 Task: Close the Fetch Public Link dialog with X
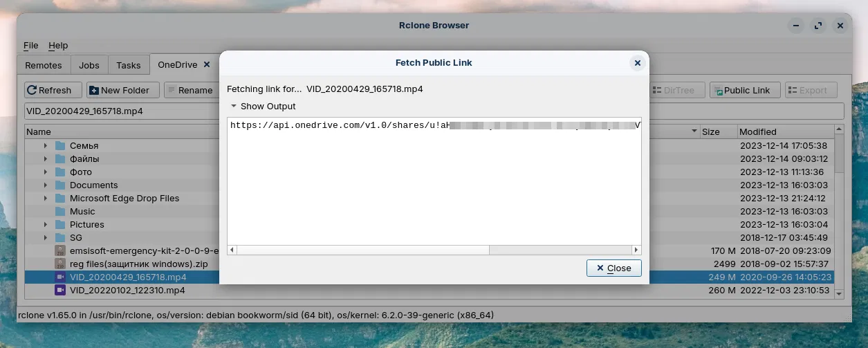click(638, 63)
